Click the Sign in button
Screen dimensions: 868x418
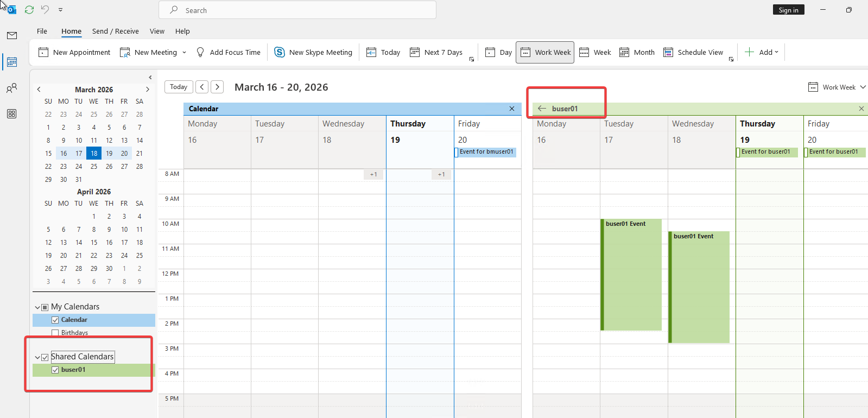click(x=788, y=10)
